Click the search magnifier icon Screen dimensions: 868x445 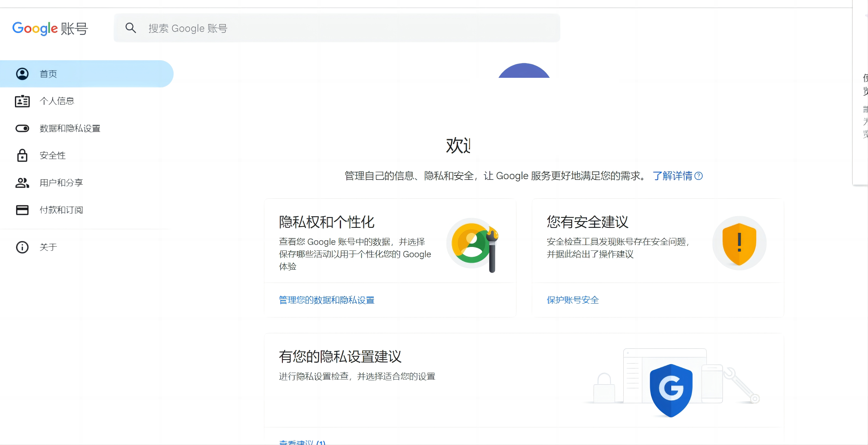[x=131, y=28]
